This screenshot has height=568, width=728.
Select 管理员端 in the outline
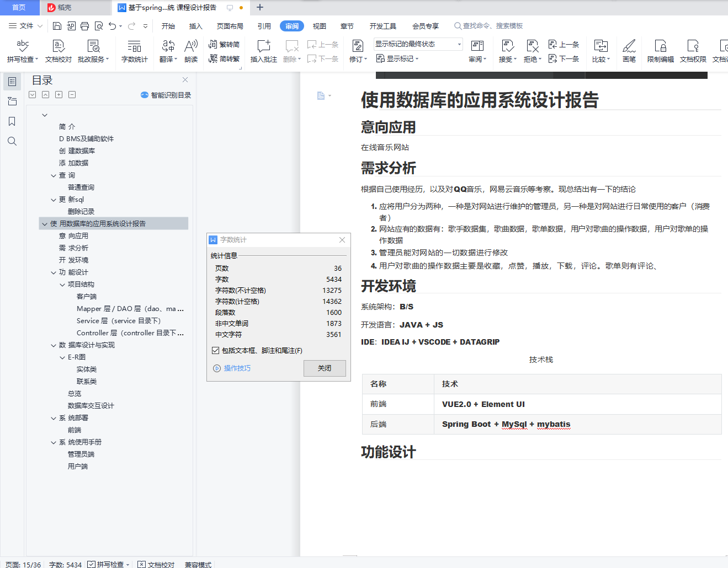pyautogui.click(x=81, y=454)
